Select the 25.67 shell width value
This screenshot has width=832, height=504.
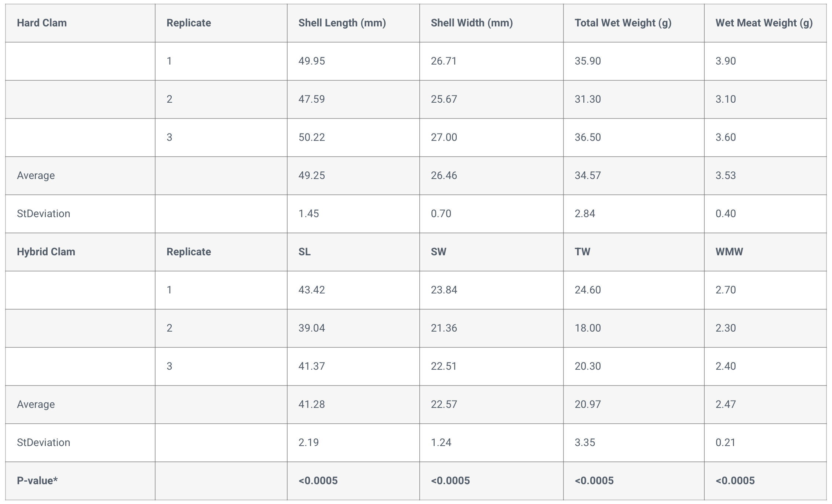444,99
